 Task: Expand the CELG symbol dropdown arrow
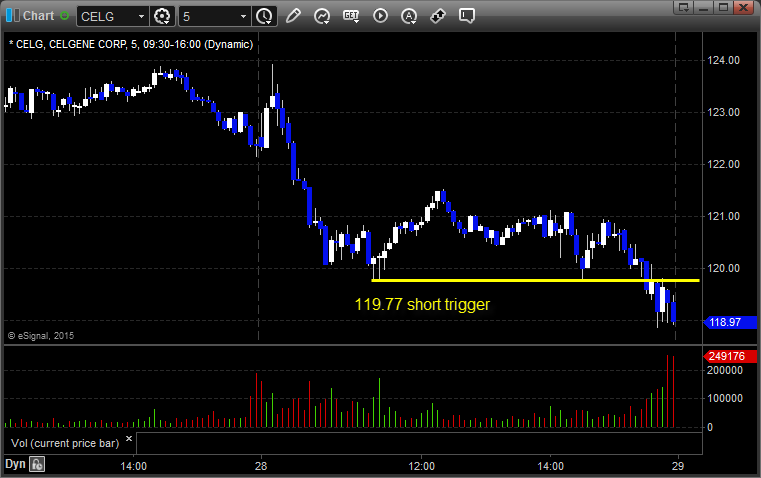point(141,16)
